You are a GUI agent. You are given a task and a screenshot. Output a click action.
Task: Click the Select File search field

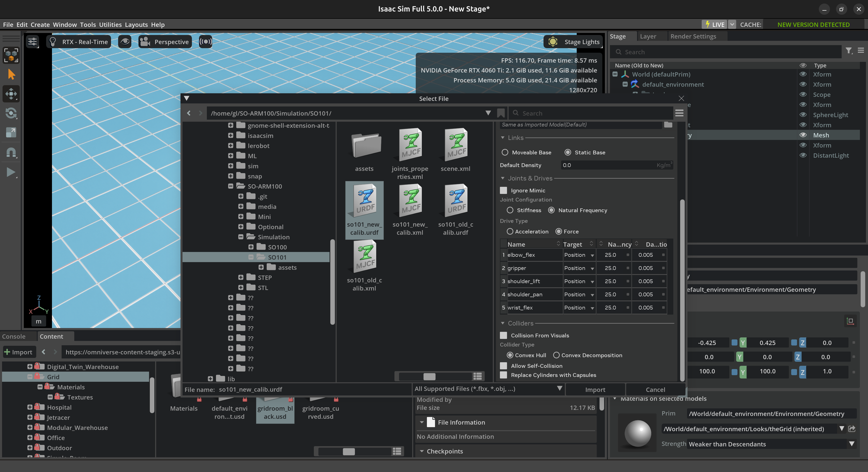tap(591, 113)
